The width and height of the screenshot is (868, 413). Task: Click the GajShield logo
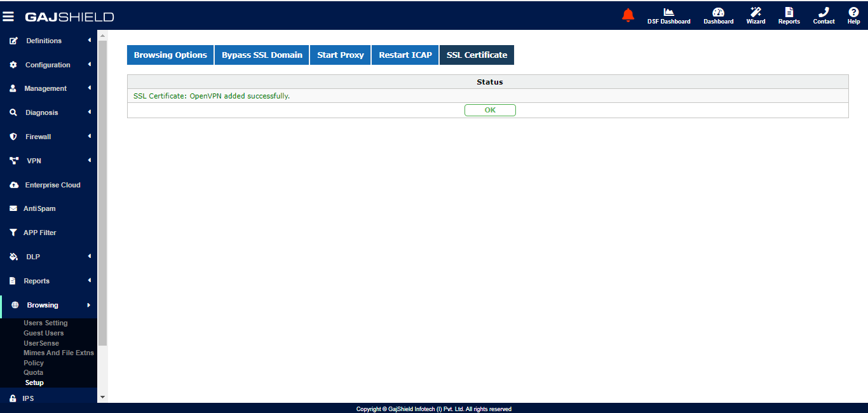pyautogui.click(x=69, y=17)
